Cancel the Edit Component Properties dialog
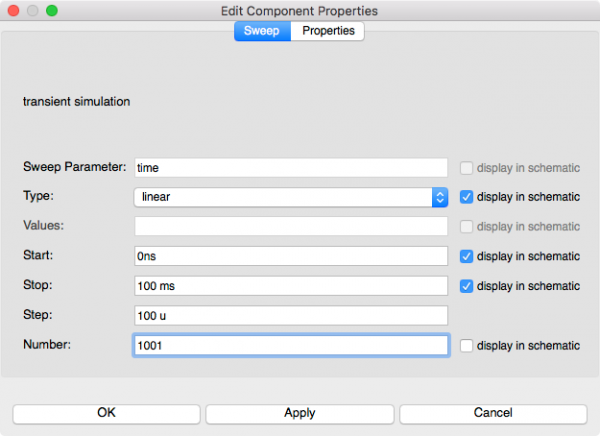600x436 pixels. point(493,413)
